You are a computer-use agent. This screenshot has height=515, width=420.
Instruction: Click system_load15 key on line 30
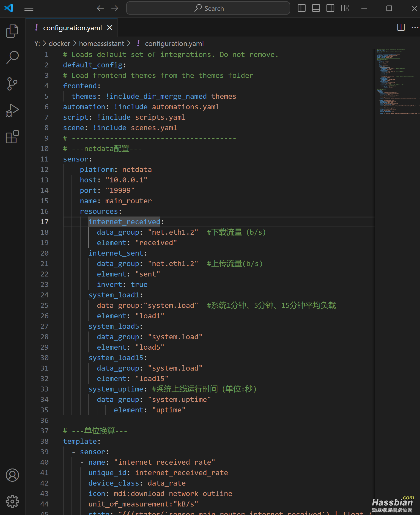click(116, 358)
